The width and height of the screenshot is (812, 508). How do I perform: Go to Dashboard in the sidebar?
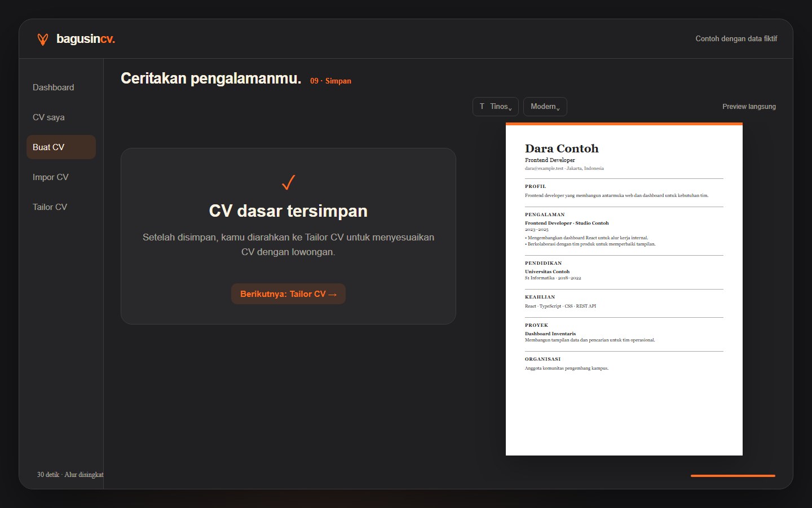pos(61,87)
